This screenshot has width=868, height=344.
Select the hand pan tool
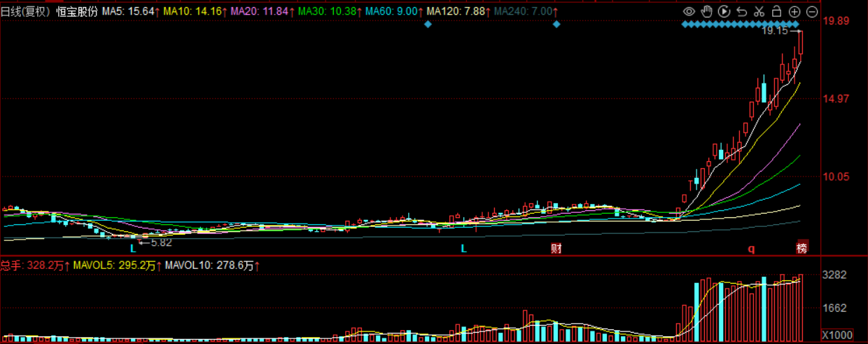pos(706,11)
